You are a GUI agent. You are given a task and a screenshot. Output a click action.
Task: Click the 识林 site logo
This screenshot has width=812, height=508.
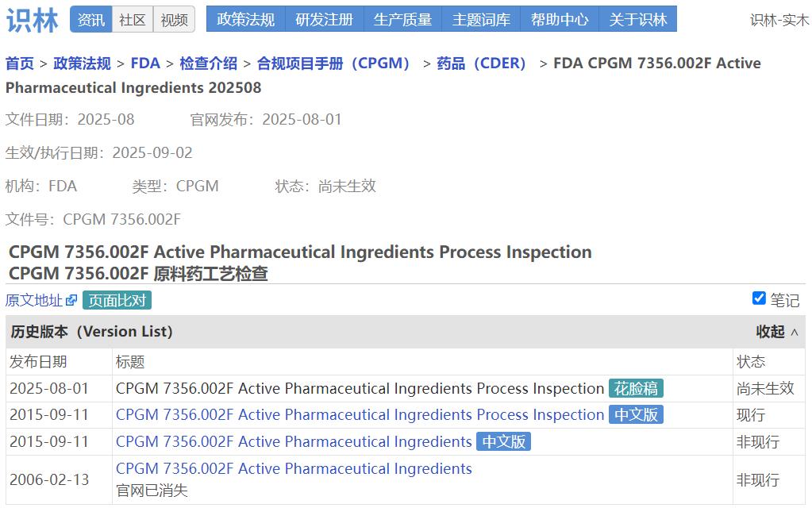click(33, 20)
